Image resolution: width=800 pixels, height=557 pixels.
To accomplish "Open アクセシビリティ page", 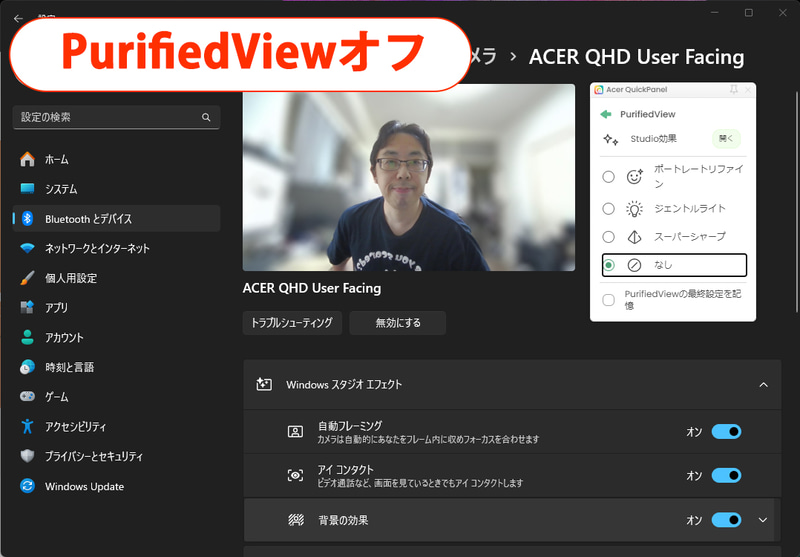I will tap(116, 426).
